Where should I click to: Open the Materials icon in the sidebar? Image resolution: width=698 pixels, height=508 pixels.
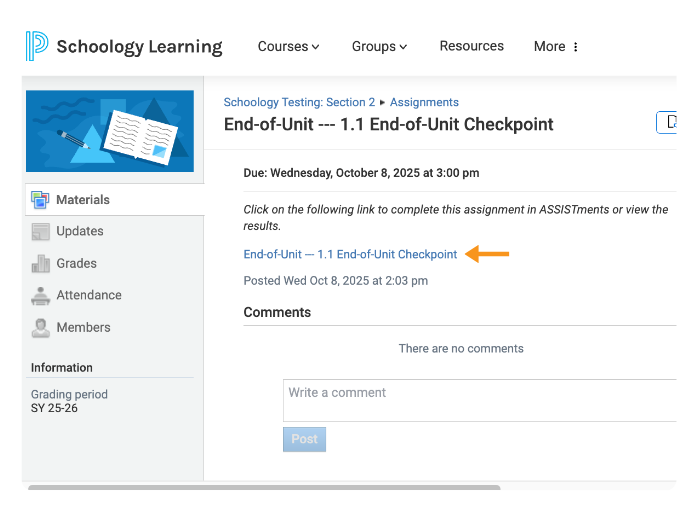click(40, 200)
